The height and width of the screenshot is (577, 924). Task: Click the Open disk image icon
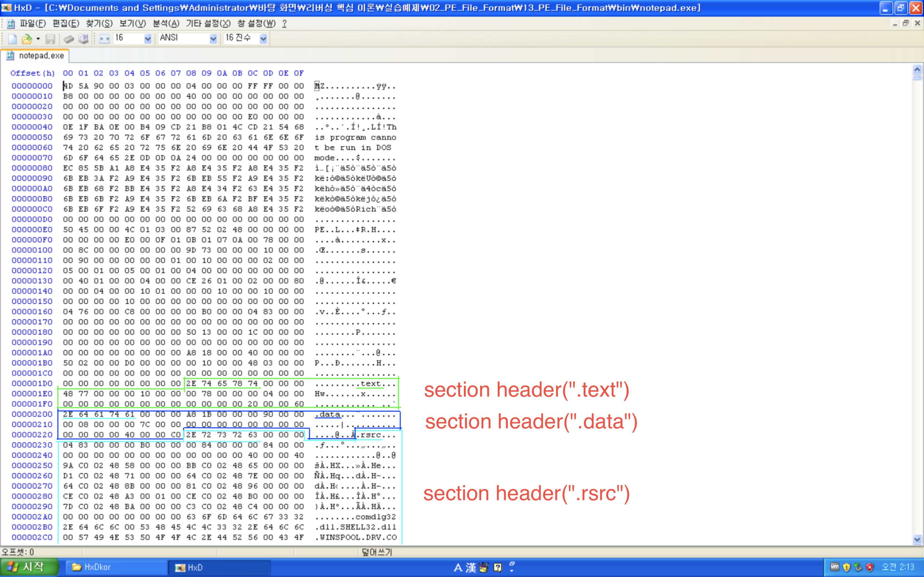[83, 39]
